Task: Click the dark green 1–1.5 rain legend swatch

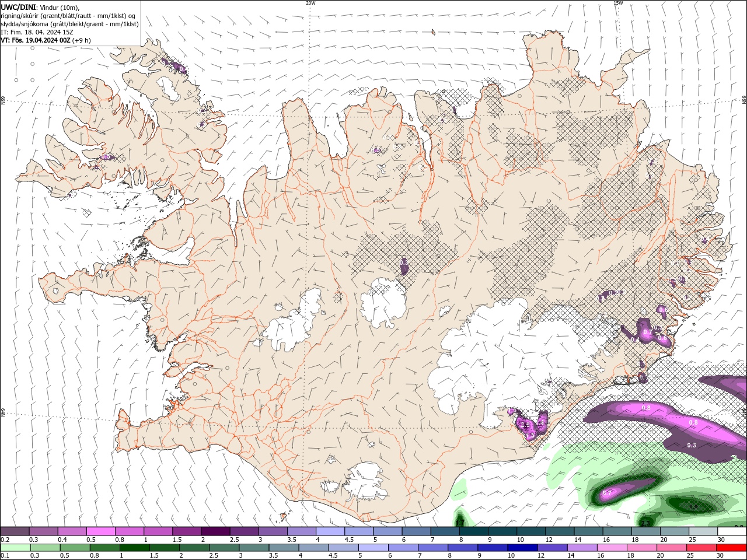Action: (134, 548)
